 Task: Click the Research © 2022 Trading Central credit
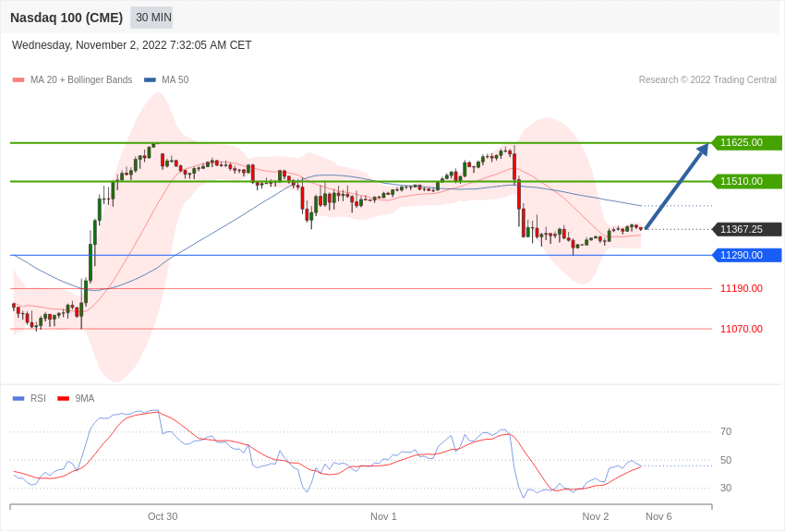click(x=707, y=79)
